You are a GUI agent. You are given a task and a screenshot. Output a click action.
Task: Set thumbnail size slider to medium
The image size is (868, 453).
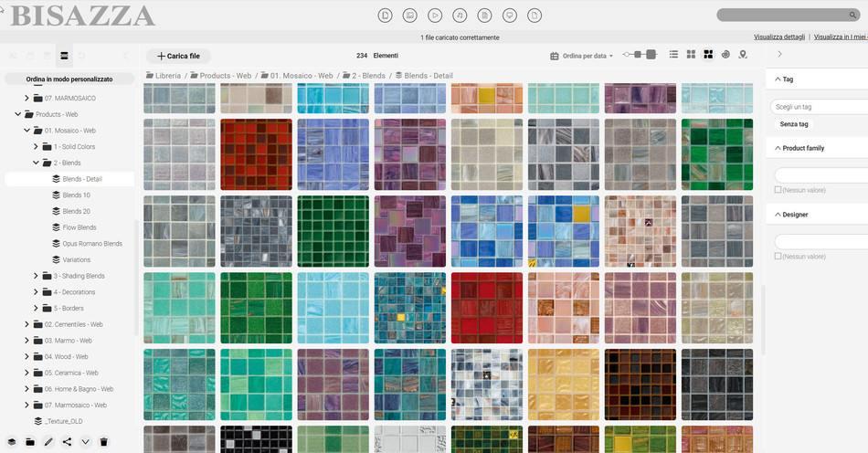[638, 54]
